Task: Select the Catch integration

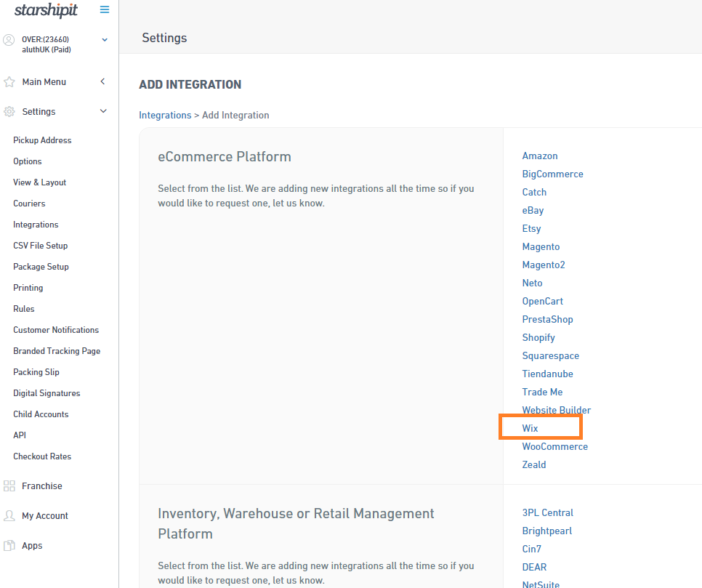Action: coord(534,192)
